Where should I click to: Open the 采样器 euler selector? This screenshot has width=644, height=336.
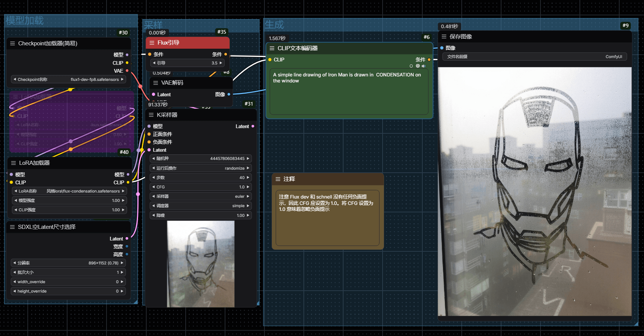tap(201, 196)
